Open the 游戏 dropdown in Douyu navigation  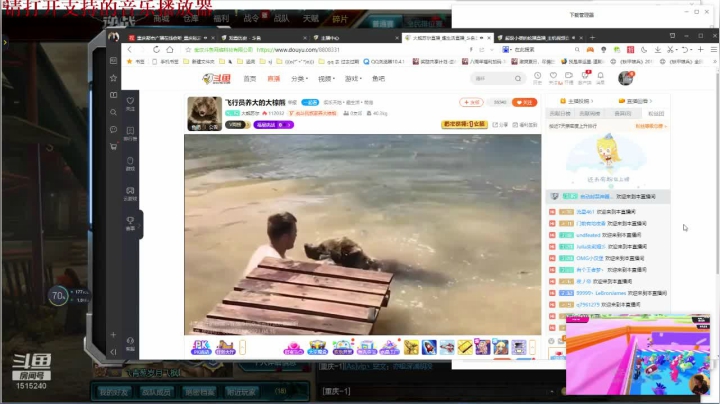click(353, 79)
